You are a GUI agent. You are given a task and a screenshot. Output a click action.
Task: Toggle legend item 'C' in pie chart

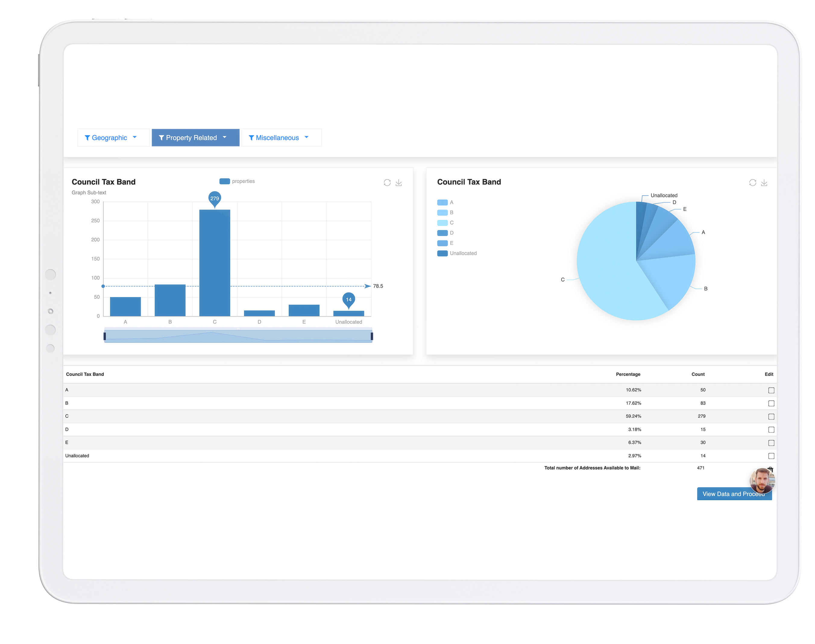click(445, 223)
